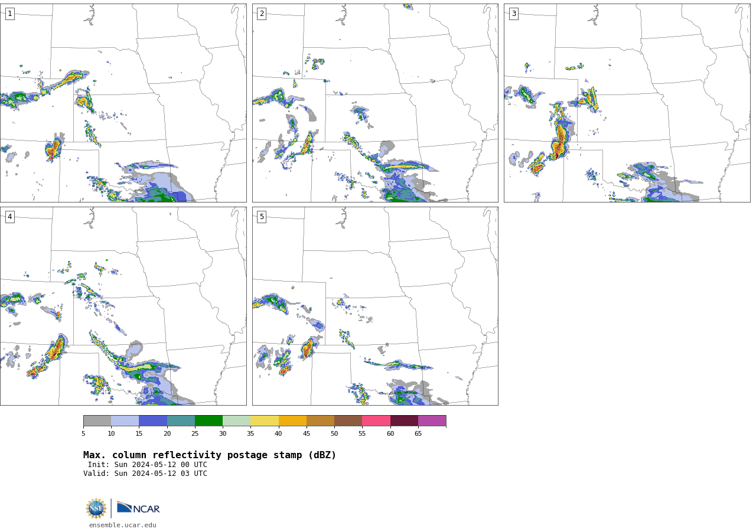
Task: Click the maroon 60-65 dBZ swatch
Action: pyautogui.click(x=404, y=420)
